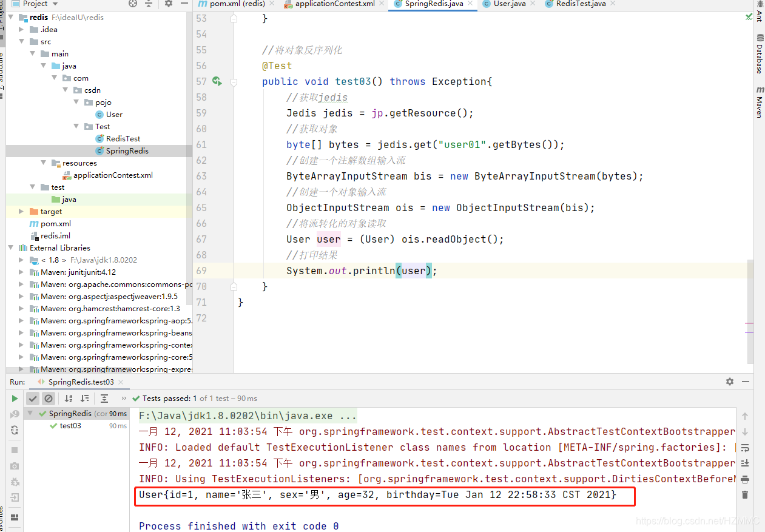Select test03 in test results

(70, 426)
